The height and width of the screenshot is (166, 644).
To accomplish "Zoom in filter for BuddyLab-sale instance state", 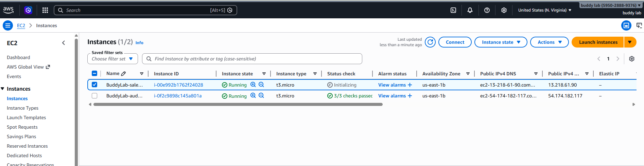I will pyautogui.click(x=253, y=85).
